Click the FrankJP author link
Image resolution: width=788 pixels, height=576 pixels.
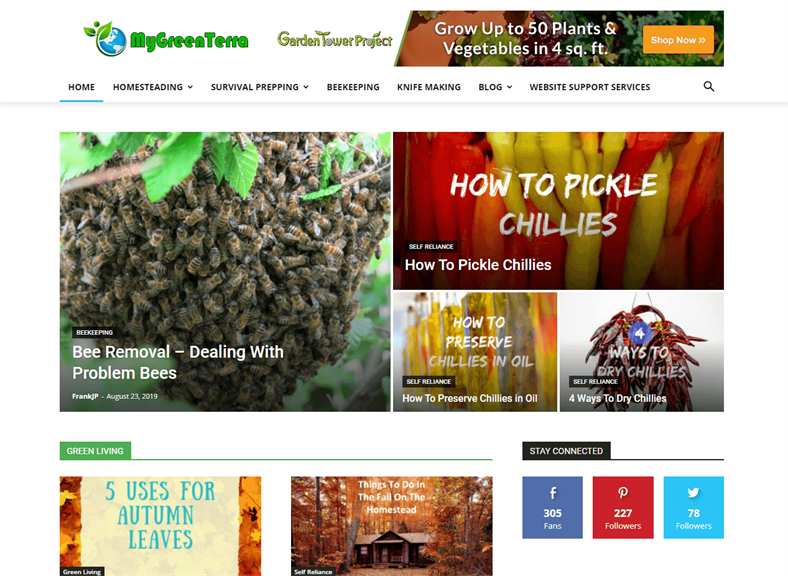(x=85, y=396)
